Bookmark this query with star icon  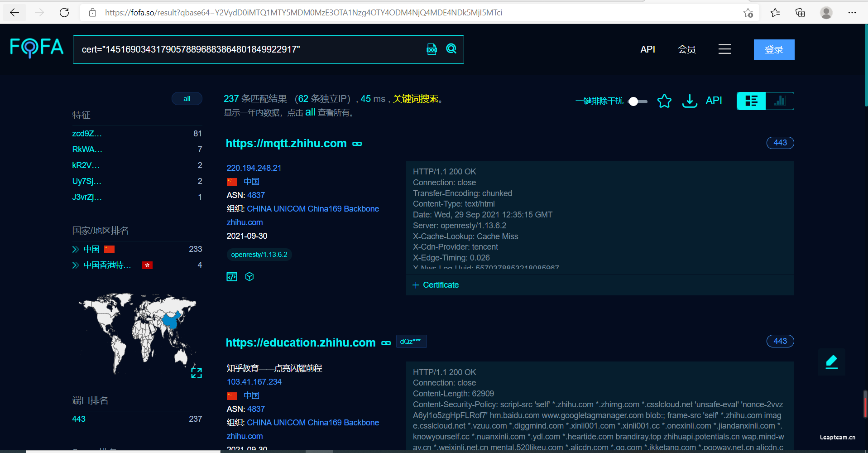pyautogui.click(x=664, y=101)
